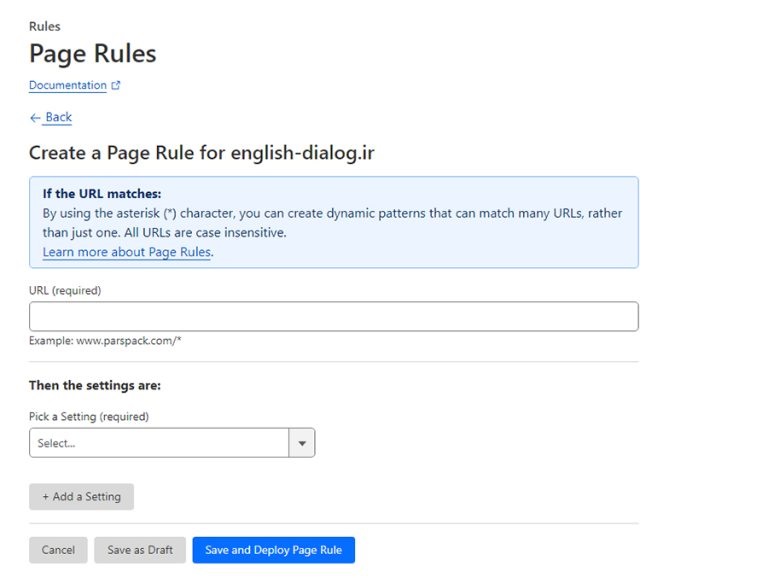Click the URL (required) field label
Screen dimensions: 768x578
[x=65, y=290]
